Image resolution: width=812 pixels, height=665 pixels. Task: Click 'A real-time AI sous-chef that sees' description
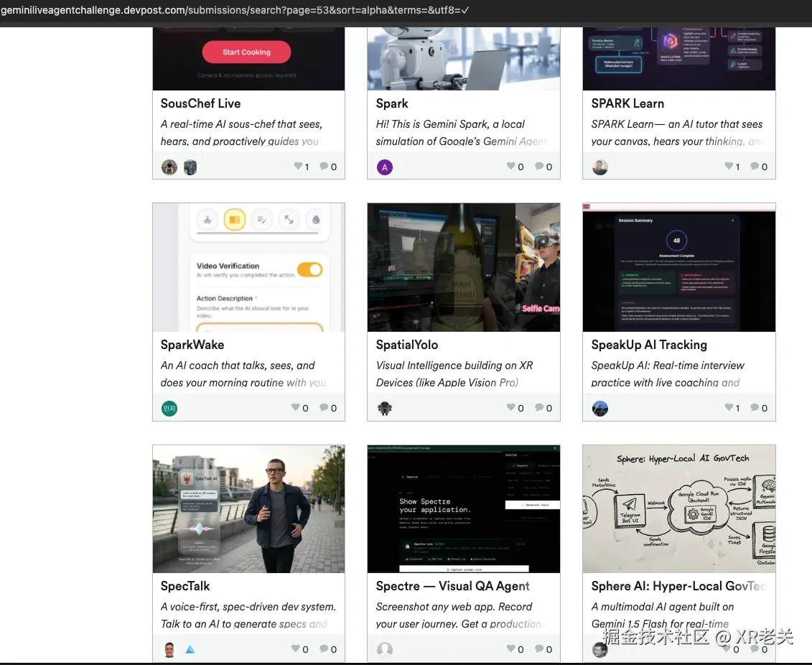241,124
